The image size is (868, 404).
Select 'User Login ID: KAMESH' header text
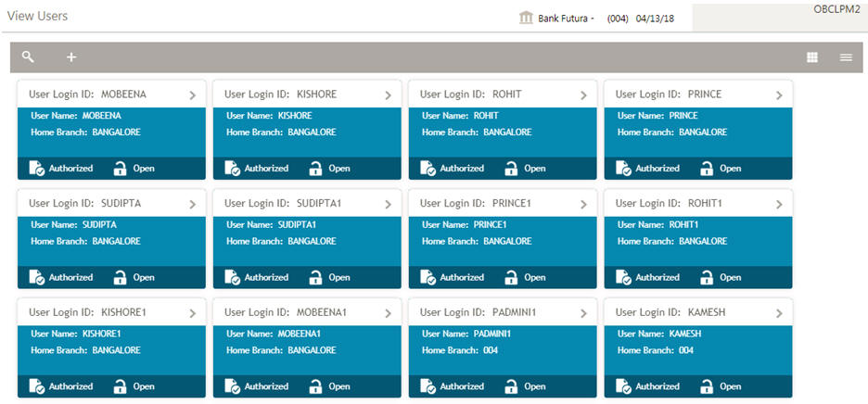(x=670, y=312)
